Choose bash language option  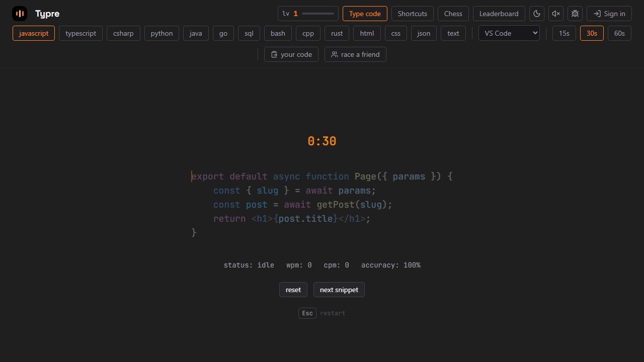point(278,33)
